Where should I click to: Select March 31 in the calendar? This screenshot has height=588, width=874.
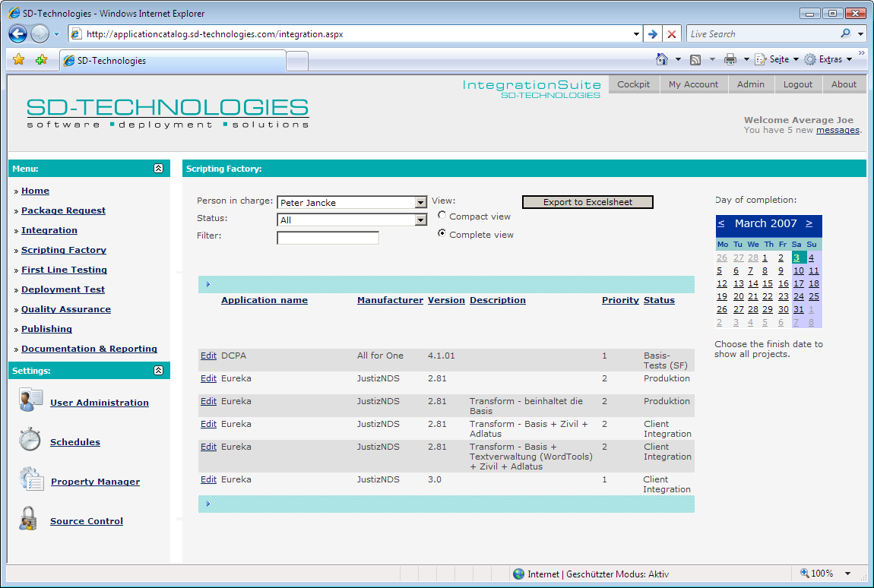tap(798, 309)
